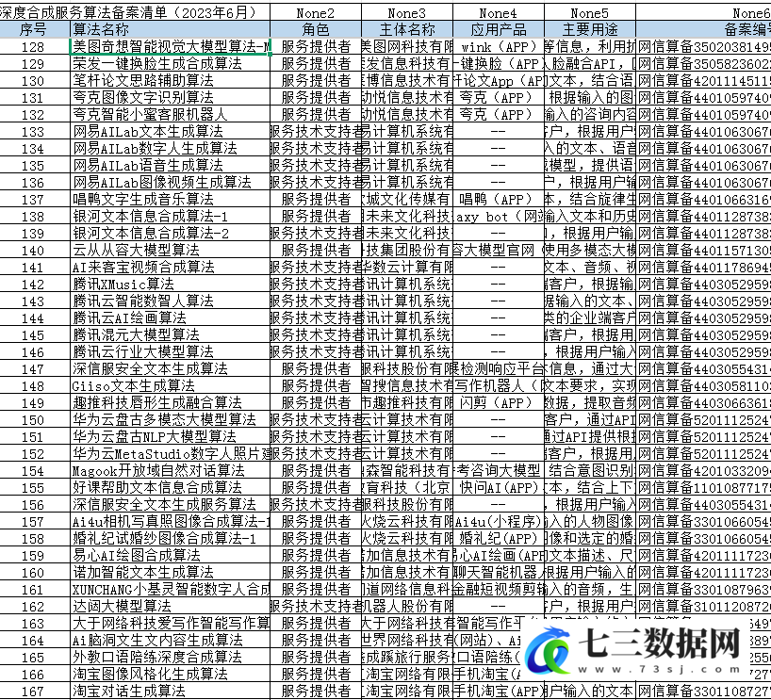Select the 考咨询大模型 product cell

pyautogui.click(x=499, y=471)
